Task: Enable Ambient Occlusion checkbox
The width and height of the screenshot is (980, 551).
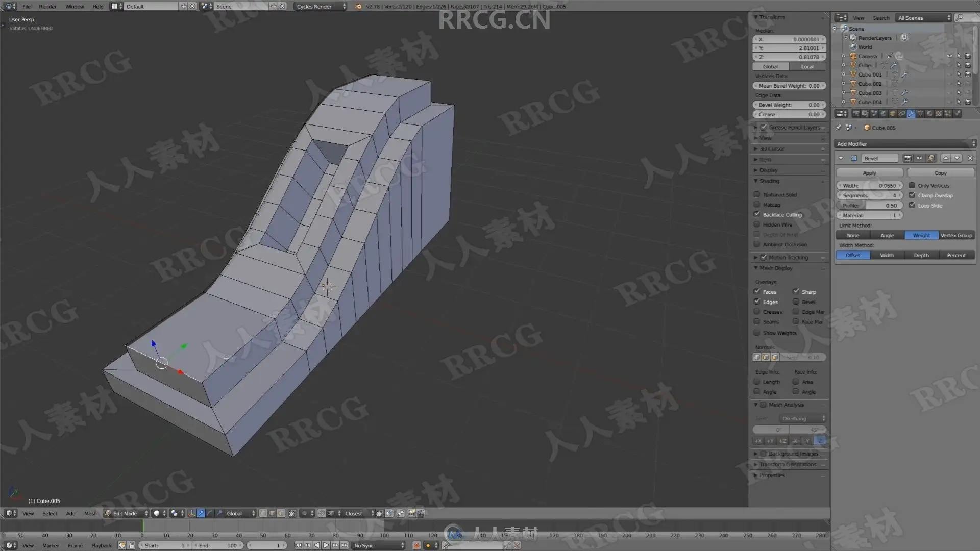Action: (x=757, y=244)
